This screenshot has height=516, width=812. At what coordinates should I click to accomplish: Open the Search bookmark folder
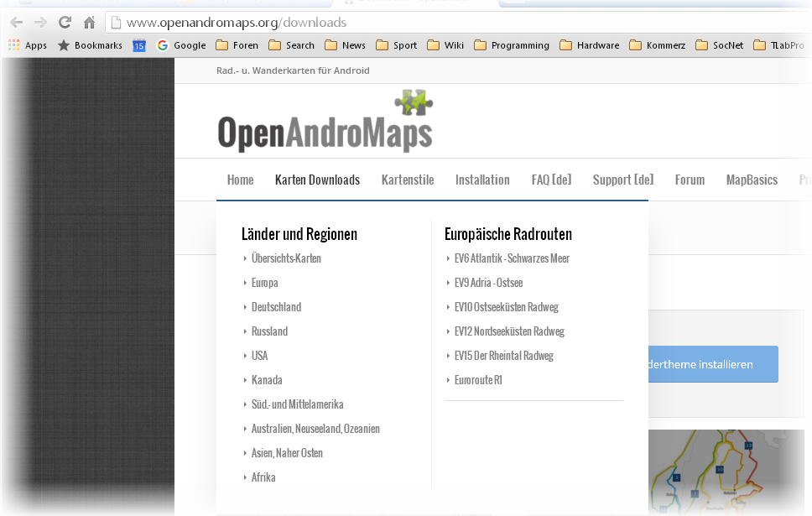tap(292, 45)
